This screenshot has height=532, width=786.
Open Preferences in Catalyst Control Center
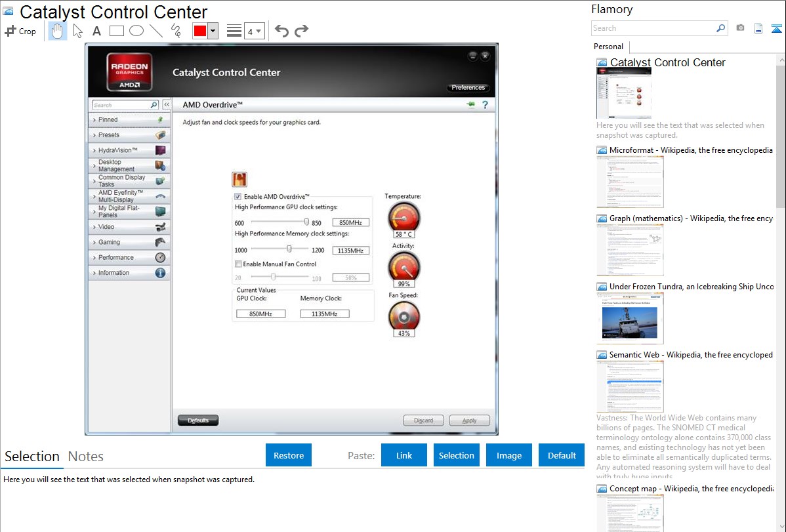(468, 87)
